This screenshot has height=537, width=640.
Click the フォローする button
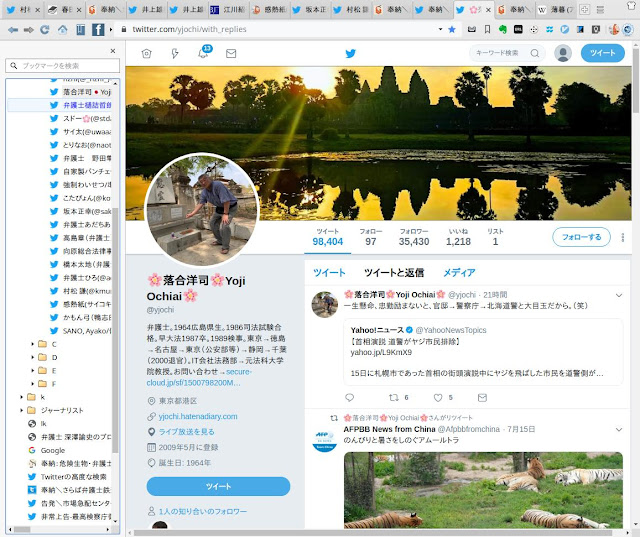pos(581,237)
